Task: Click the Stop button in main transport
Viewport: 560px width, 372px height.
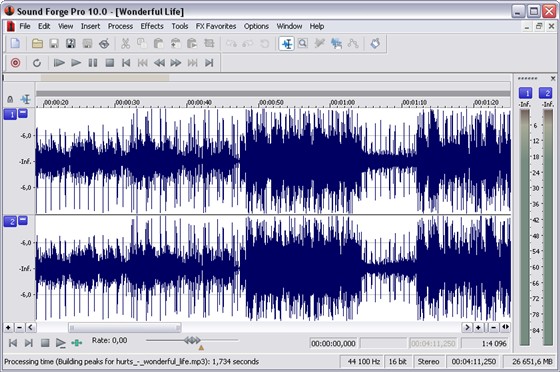Action: point(110,63)
